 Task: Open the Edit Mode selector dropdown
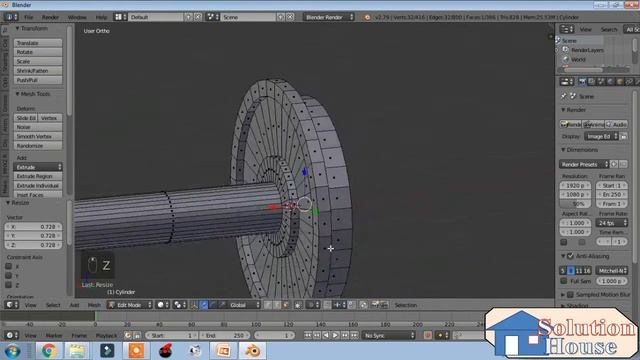(130, 305)
